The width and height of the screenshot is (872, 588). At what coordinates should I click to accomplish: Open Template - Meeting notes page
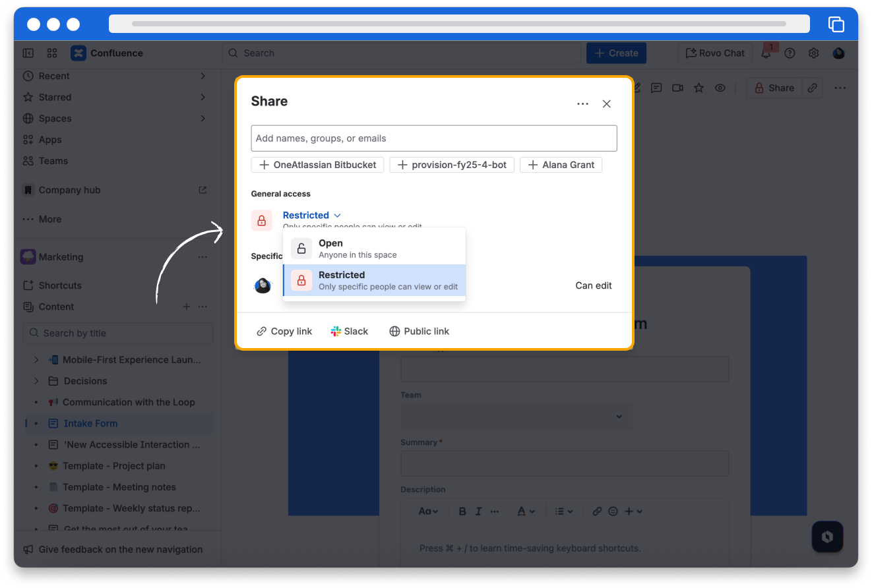(119, 487)
